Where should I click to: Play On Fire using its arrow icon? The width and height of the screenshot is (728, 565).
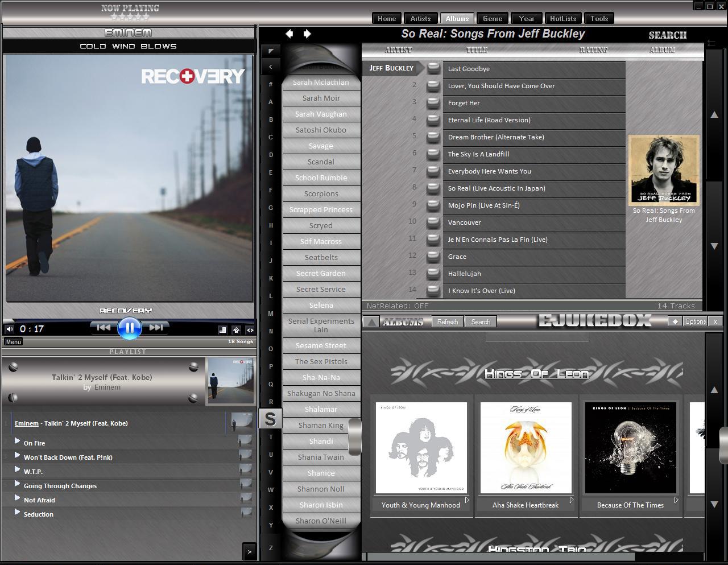coord(17,441)
